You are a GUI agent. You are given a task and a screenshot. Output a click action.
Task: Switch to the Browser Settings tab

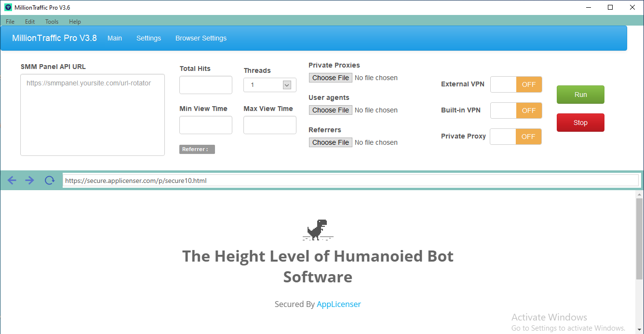point(201,38)
